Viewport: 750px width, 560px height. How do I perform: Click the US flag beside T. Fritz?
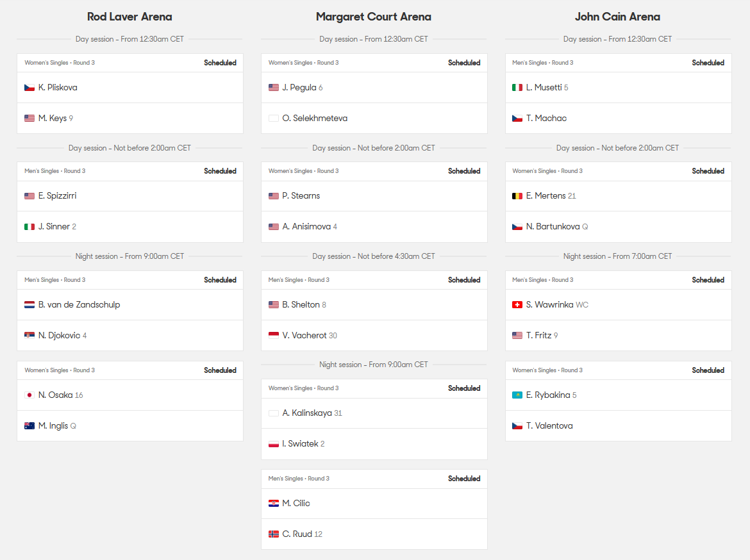(517, 335)
